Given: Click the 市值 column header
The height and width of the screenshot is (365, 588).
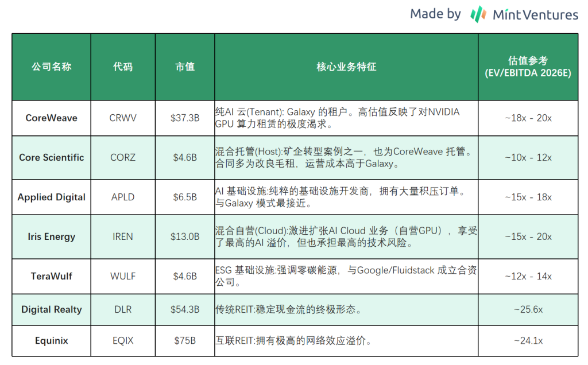Looking at the screenshot, I should point(185,67).
